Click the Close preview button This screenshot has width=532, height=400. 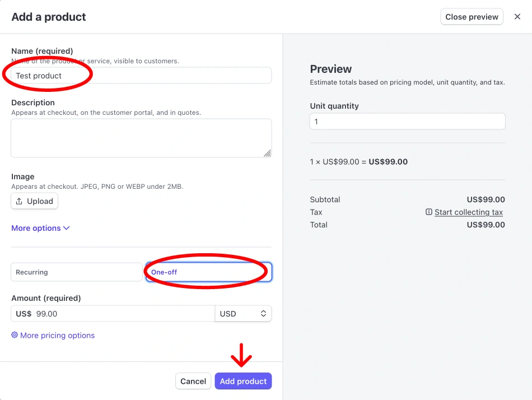[472, 17]
